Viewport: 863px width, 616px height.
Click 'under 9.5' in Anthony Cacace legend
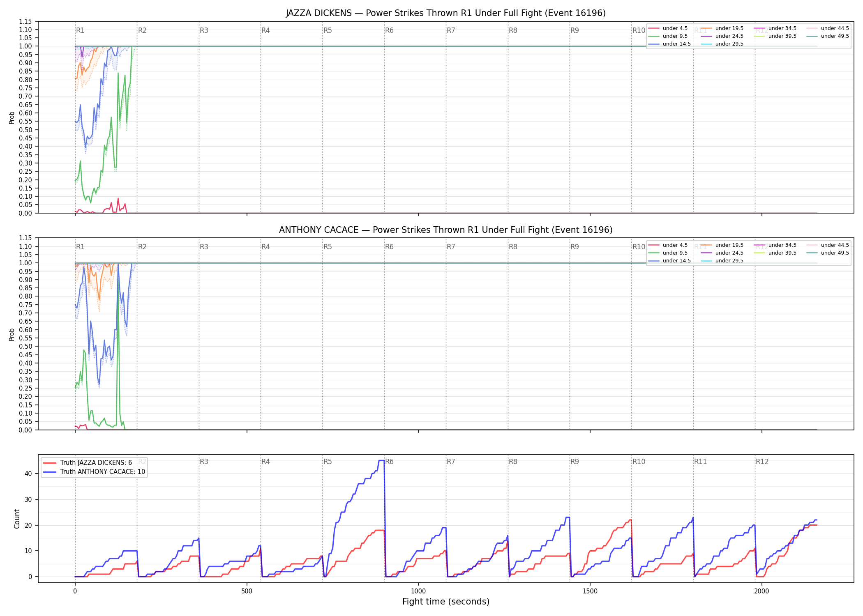(675, 253)
